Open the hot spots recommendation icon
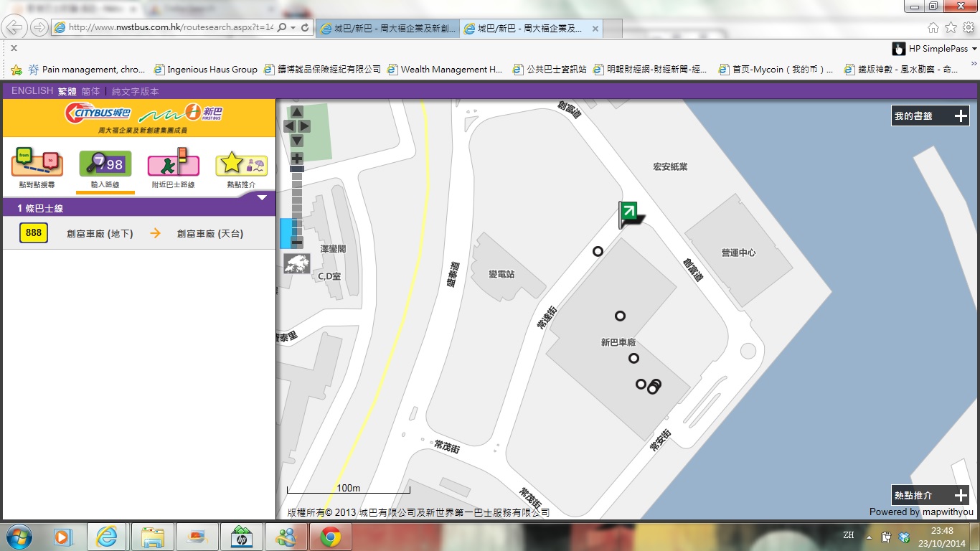980x551 pixels. (x=242, y=164)
